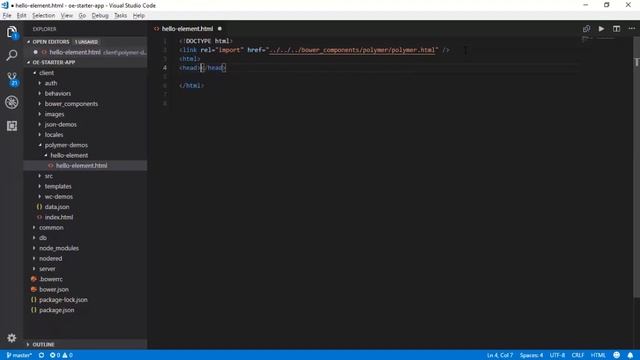Click the unsaved dot in Open Editors entry

click(x=36, y=52)
